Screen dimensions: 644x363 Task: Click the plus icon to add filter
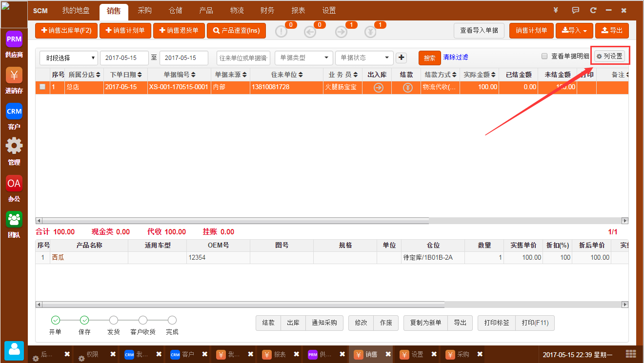click(x=401, y=57)
